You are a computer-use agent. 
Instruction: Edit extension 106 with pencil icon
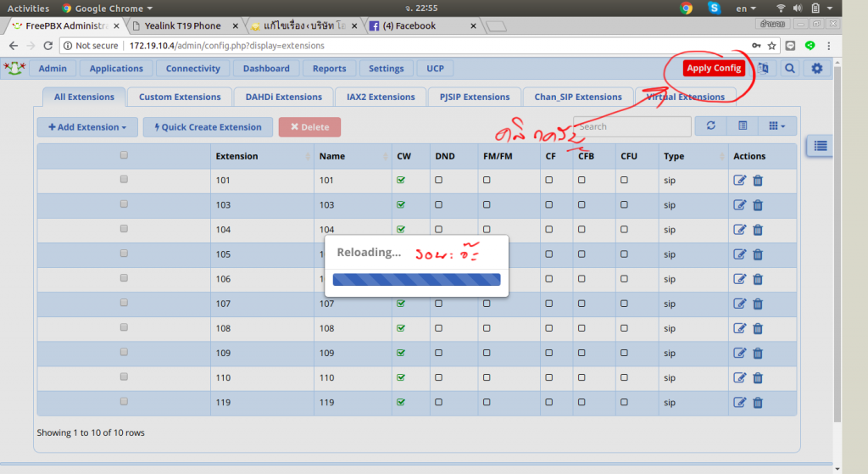pyautogui.click(x=739, y=278)
